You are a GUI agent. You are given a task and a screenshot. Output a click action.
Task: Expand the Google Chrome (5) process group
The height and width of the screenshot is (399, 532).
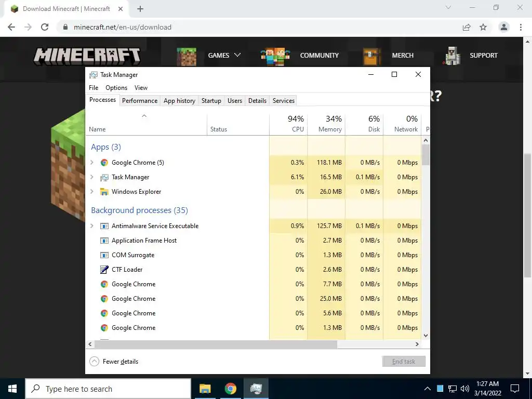click(91, 163)
